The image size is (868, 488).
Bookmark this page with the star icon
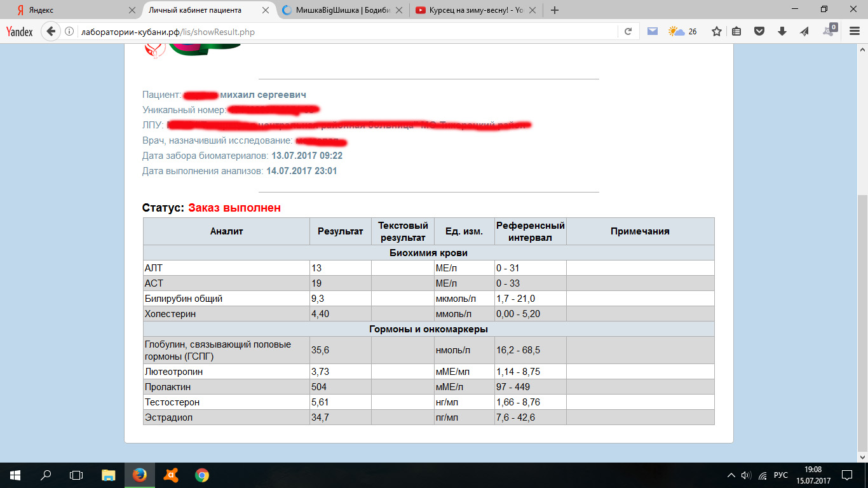(x=717, y=32)
